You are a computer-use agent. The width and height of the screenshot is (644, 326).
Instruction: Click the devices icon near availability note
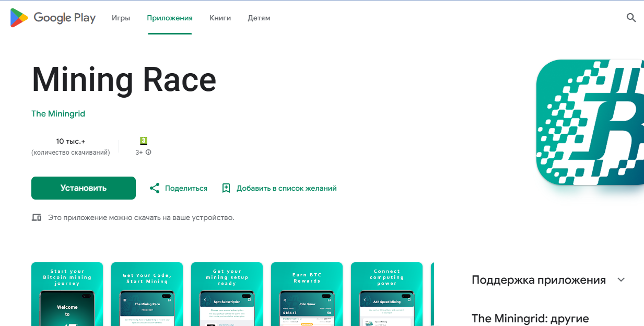37,217
